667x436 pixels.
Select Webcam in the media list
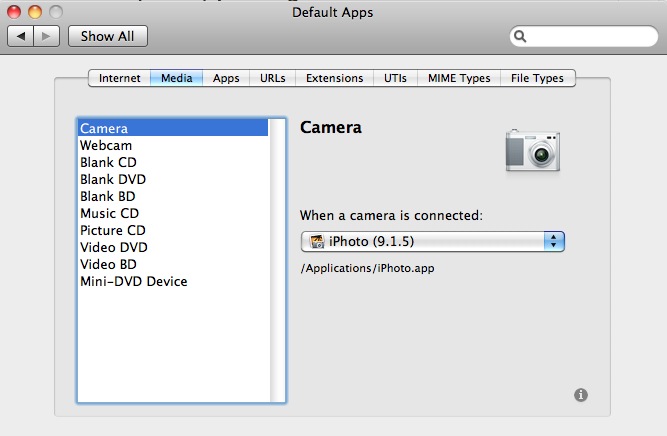coord(105,145)
